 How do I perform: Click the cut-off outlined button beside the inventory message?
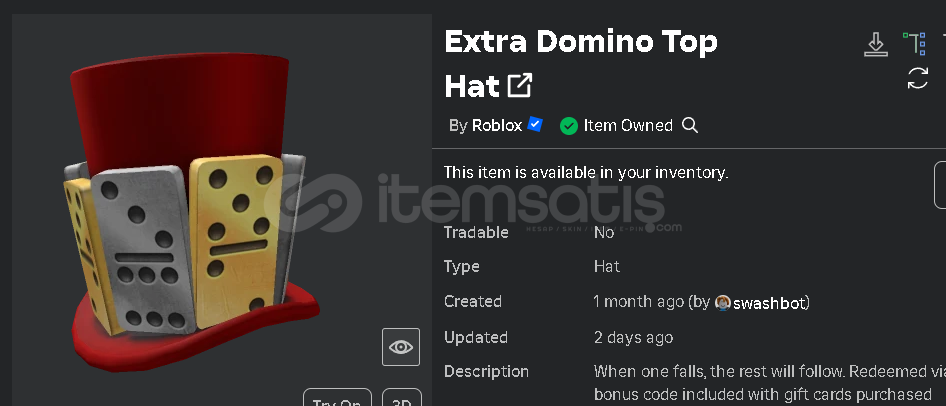[940, 185]
